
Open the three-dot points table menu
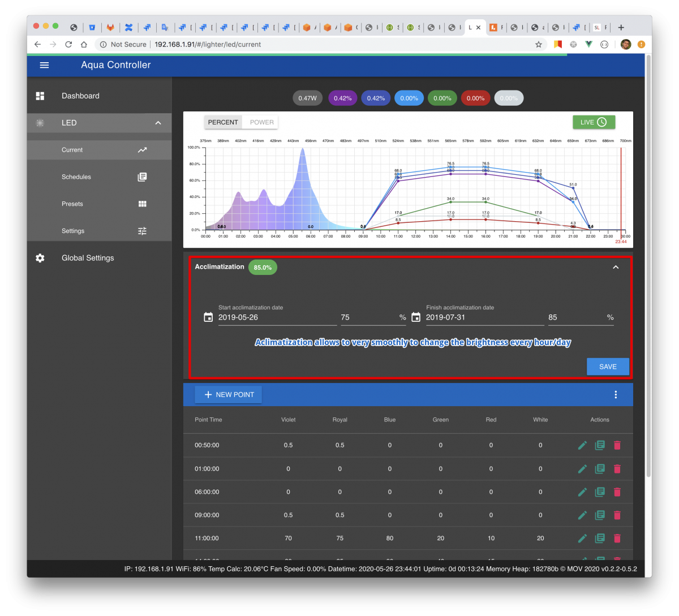[x=616, y=395]
